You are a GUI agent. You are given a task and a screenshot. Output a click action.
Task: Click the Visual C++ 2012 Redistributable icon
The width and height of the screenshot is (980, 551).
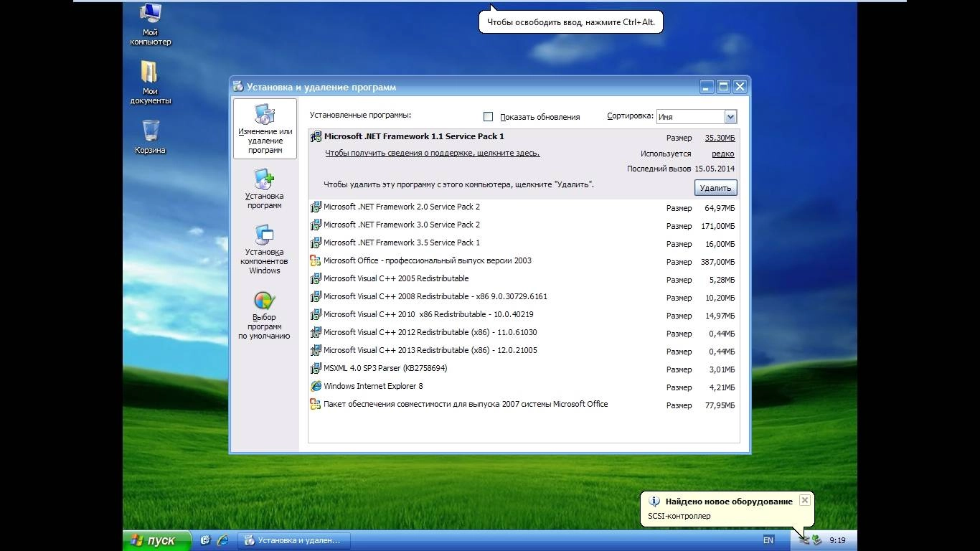pos(316,332)
